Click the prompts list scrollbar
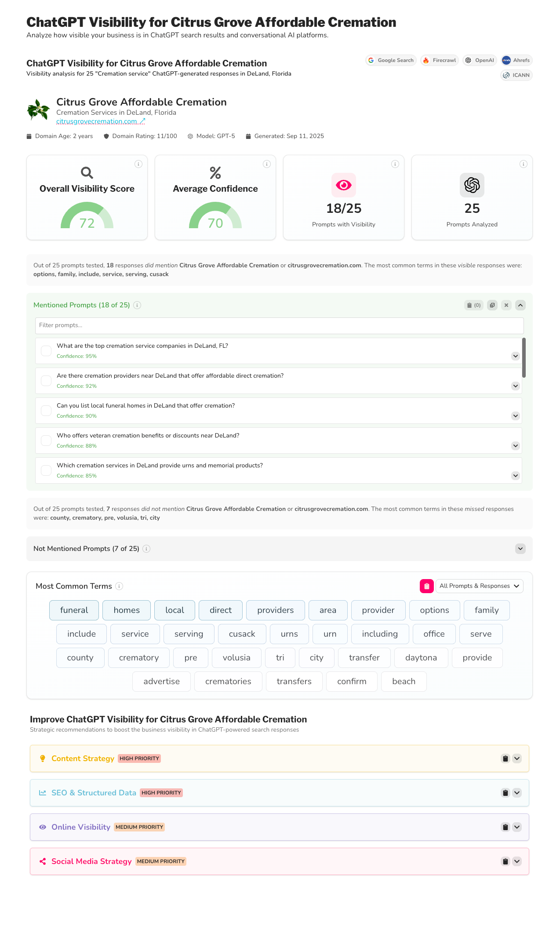The width and height of the screenshot is (560, 926). pyautogui.click(x=524, y=357)
